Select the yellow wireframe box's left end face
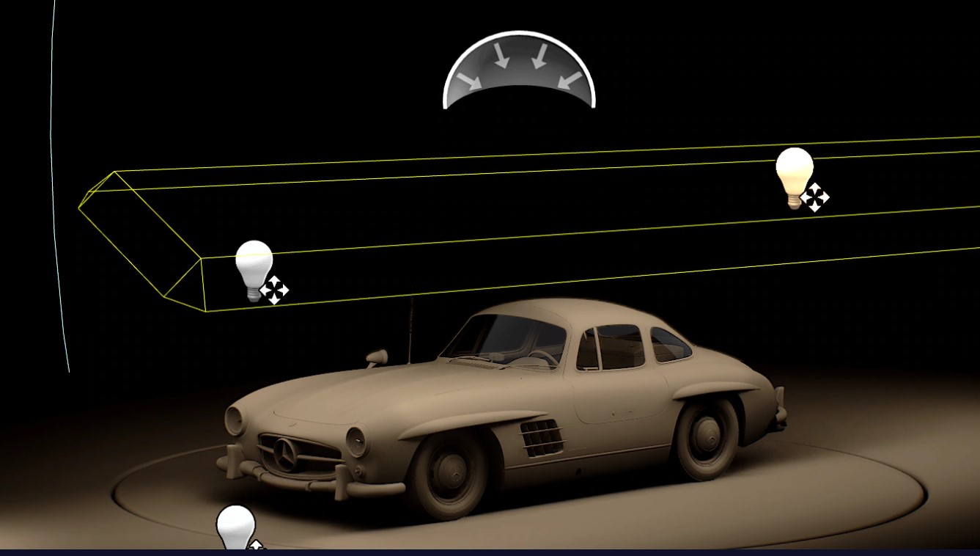 tap(139, 235)
